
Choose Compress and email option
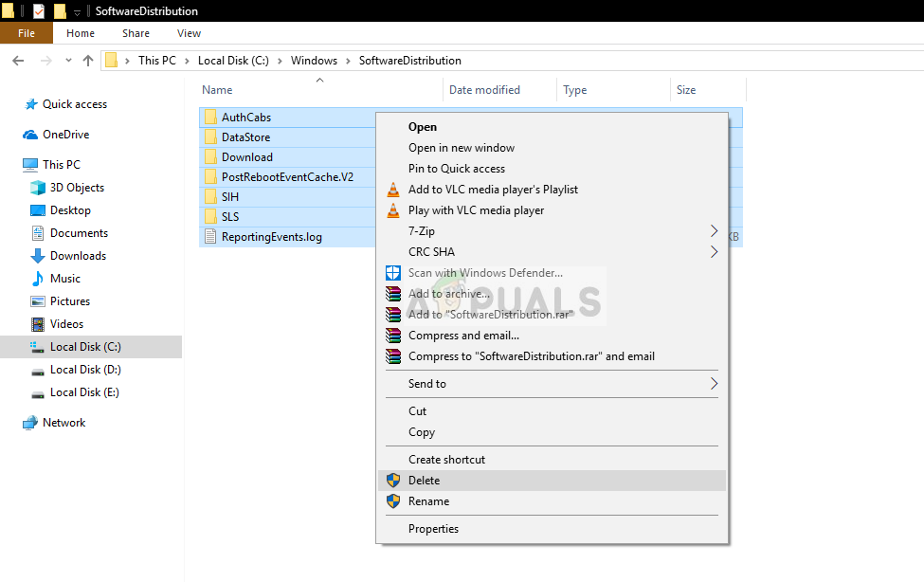coord(552,336)
